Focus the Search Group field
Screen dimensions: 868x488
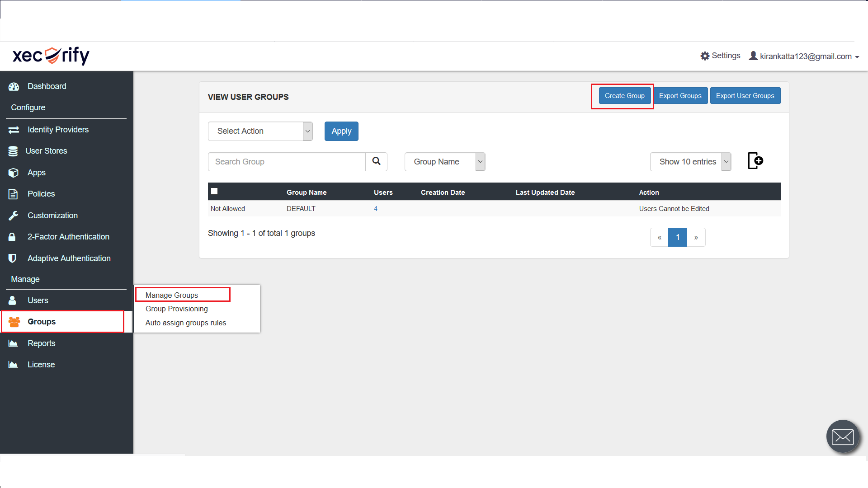click(x=287, y=162)
